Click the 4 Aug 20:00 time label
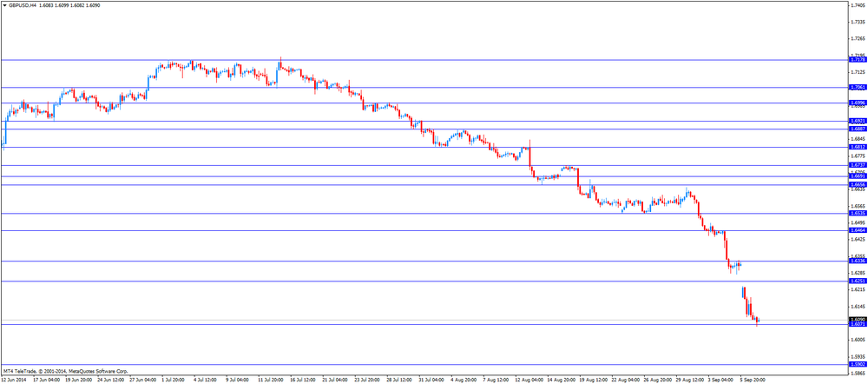This screenshot has width=868, height=384. pyautogui.click(x=463, y=381)
